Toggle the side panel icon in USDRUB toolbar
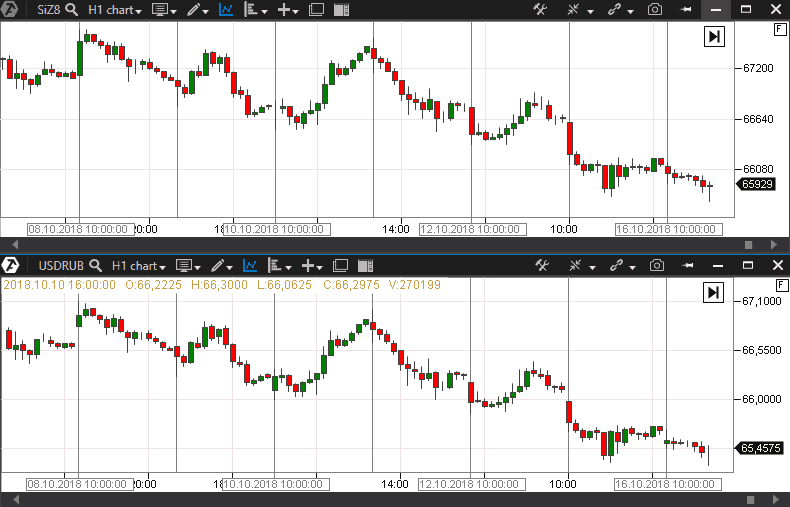 [365, 266]
